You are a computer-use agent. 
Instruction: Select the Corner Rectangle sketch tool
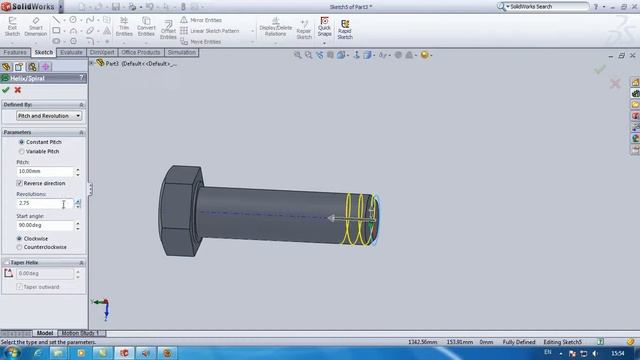coord(56,31)
